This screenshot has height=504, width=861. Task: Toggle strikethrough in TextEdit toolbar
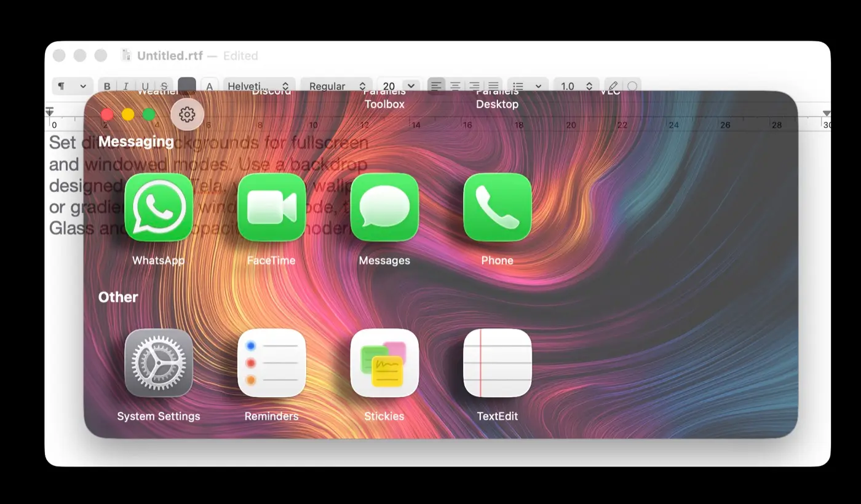(x=164, y=86)
